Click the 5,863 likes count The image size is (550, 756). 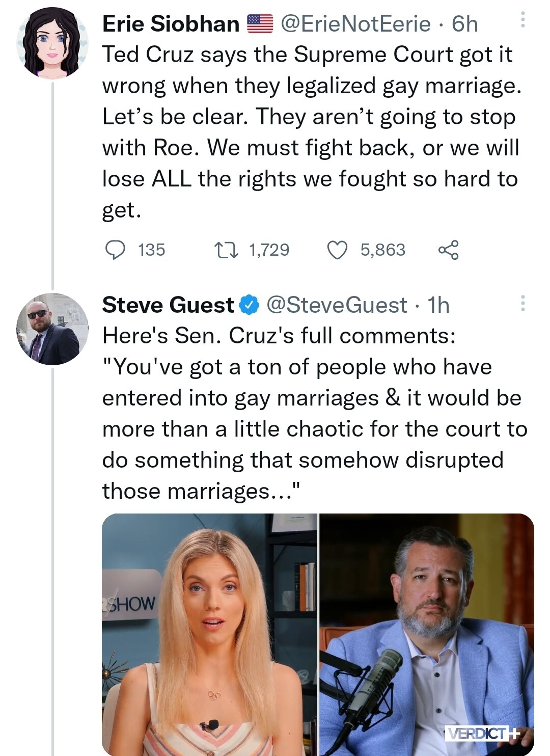(382, 250)
